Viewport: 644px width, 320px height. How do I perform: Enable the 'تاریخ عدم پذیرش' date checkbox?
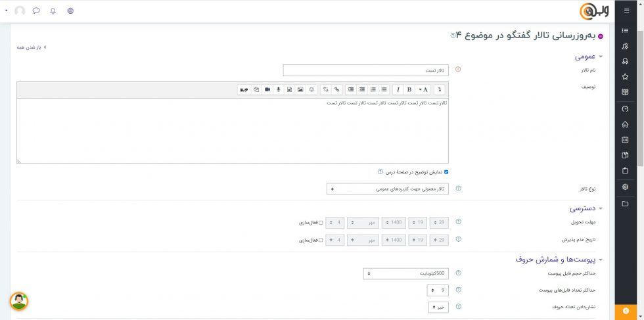coord(321,240)
